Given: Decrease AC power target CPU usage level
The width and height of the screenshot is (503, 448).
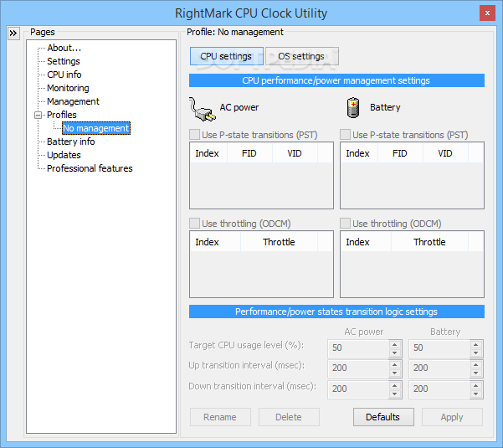Looking at the screenshot, I should pos(395,353).
